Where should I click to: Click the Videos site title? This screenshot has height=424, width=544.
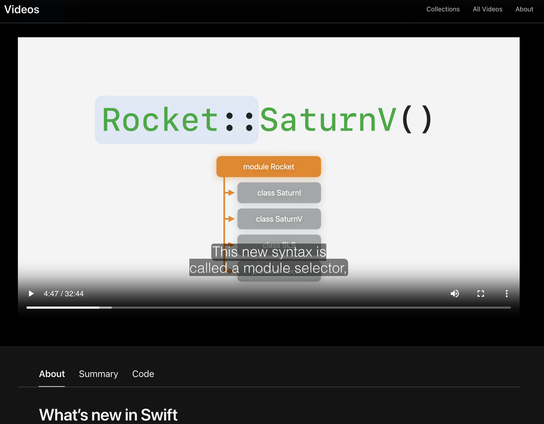click(x=22, y=9)
